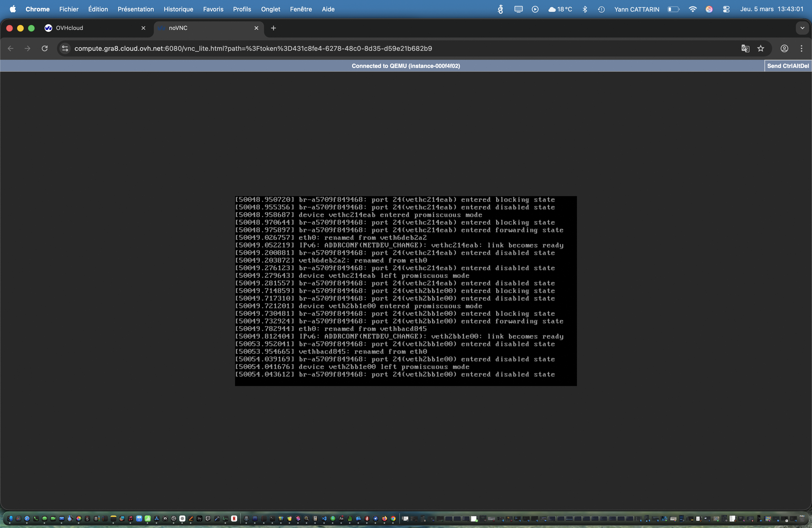Reload the noVNC page
The image size is (812, 528).
pyautogui.click(x=45, y=48)
